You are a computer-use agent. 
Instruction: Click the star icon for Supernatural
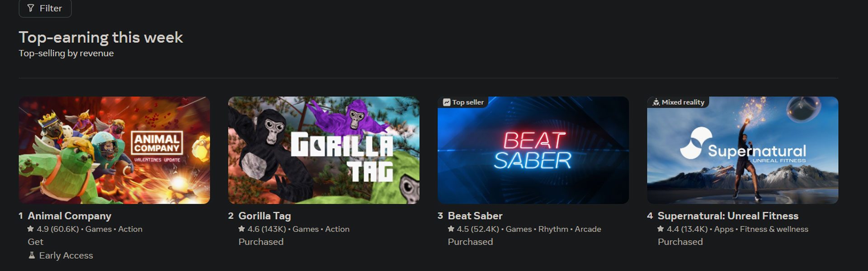[x=660, y=229]
